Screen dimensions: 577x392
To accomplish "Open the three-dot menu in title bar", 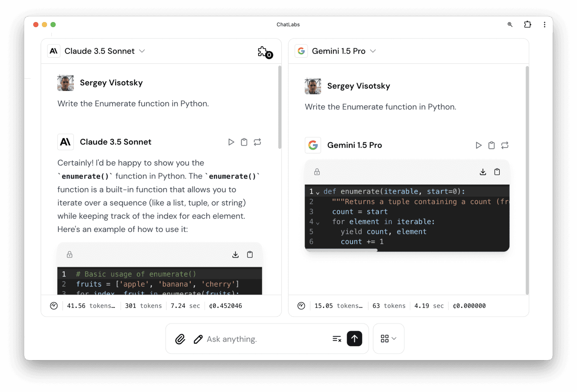I will [x=545, y=25].
